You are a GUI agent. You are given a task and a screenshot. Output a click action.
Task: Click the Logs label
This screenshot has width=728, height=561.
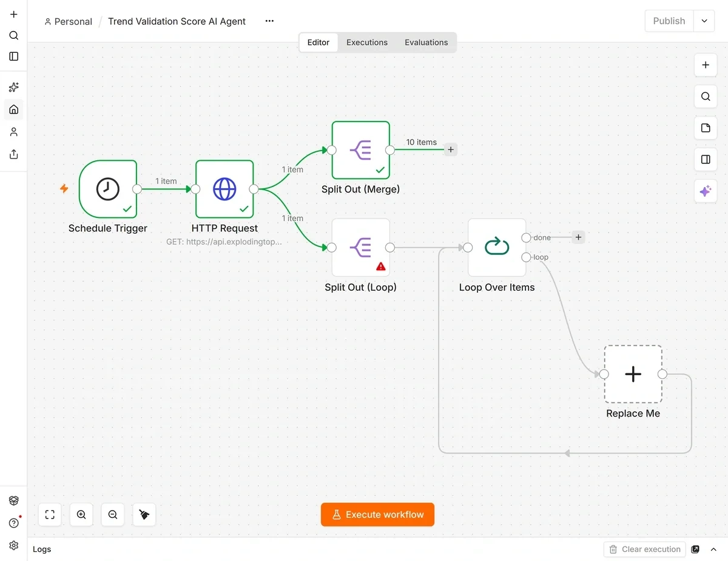42,549
